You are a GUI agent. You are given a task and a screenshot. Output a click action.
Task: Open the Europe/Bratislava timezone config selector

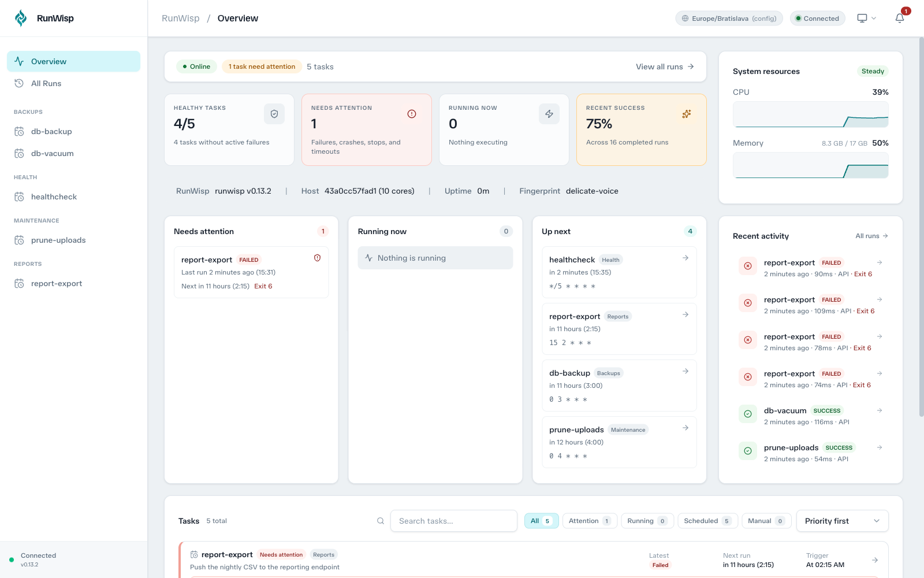[x=729, y=18]
